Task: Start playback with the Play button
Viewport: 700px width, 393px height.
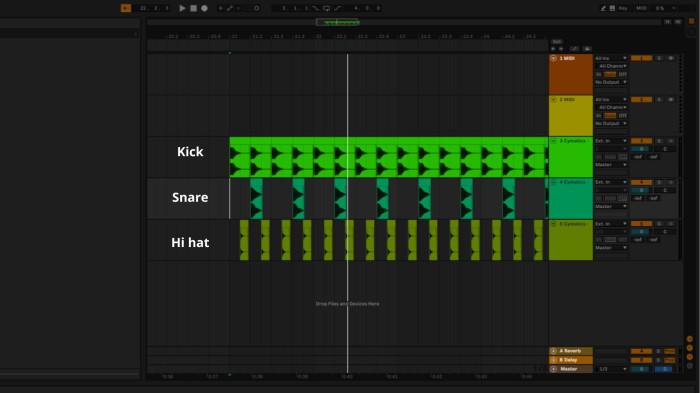Action: (182, 8)
